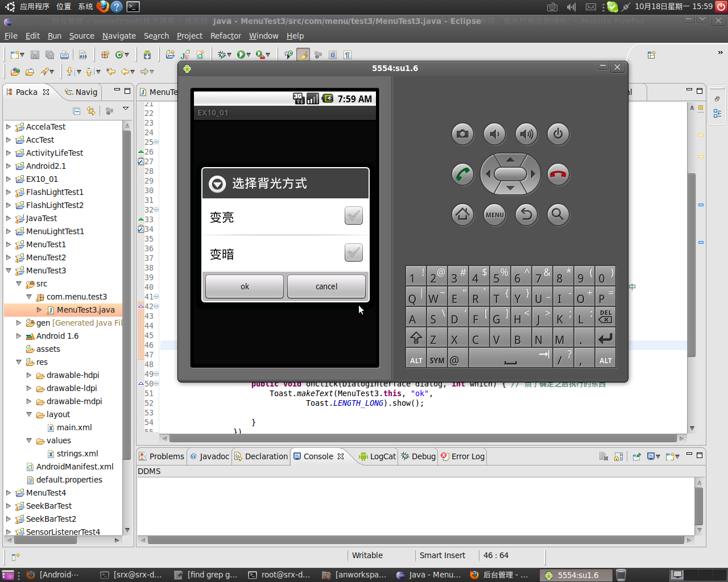Toggle the left ALT key on emulator keyboard

click(x=416, y=359)
